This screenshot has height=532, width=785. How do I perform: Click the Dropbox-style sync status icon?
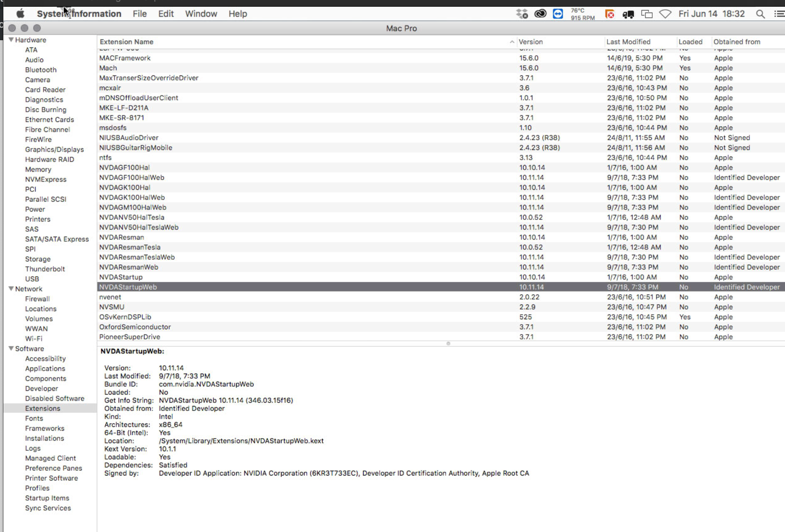click(522, 14)
